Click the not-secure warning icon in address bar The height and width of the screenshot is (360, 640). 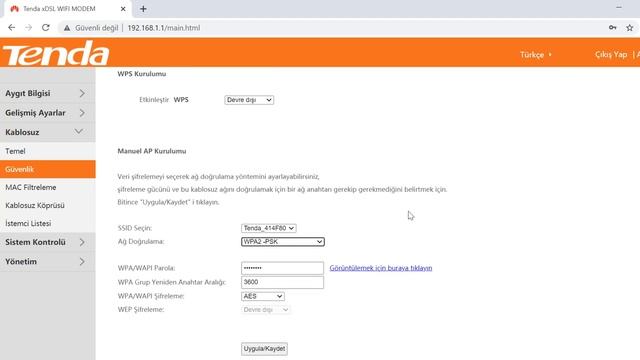pyautogui.click(x=67, y=28)
